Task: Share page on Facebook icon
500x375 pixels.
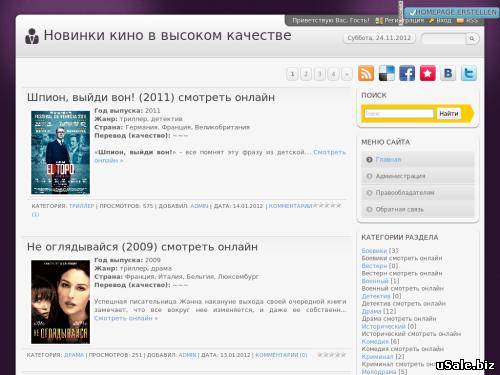Action: 407,73
